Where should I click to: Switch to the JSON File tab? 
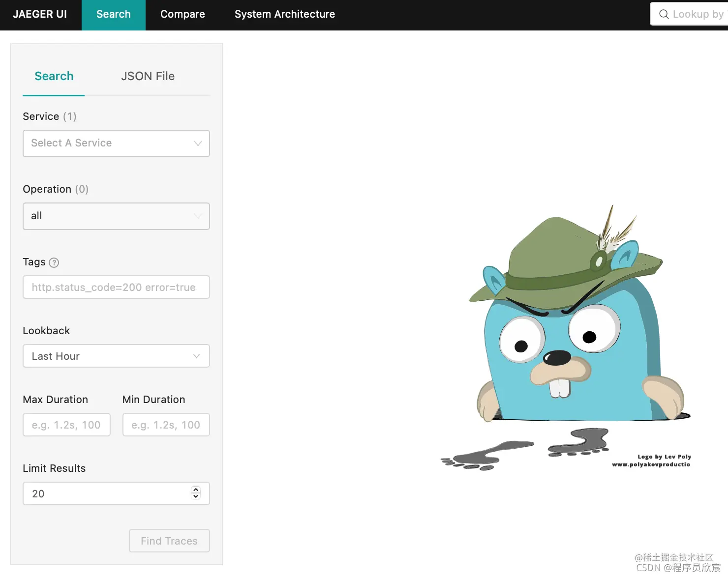(x=148, y=76)
